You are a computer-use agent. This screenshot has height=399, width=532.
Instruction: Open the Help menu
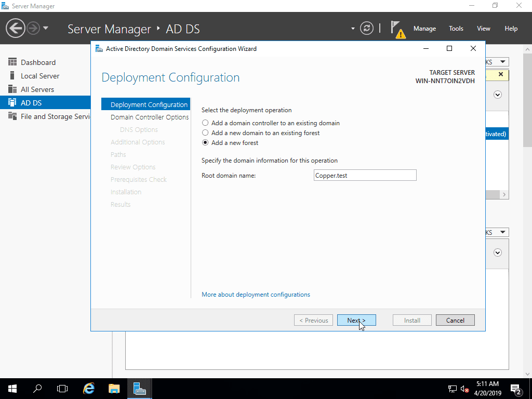[x=511, y=29]
